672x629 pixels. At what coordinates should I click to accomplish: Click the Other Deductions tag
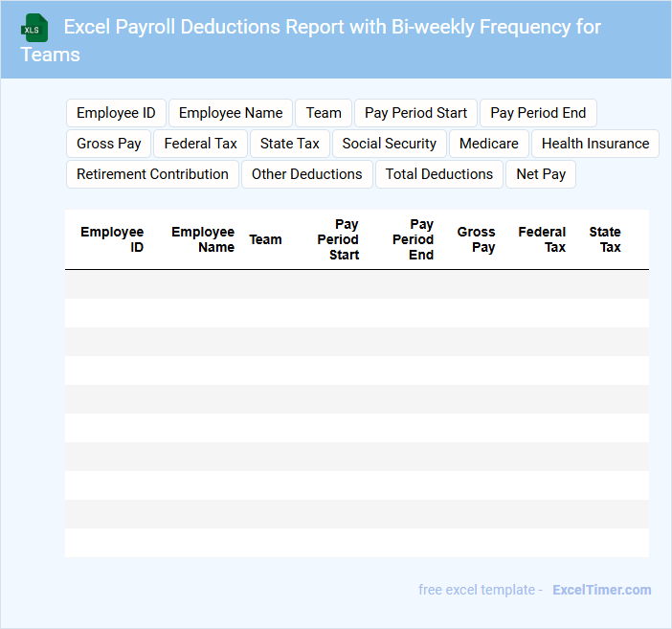click(306, 174)
